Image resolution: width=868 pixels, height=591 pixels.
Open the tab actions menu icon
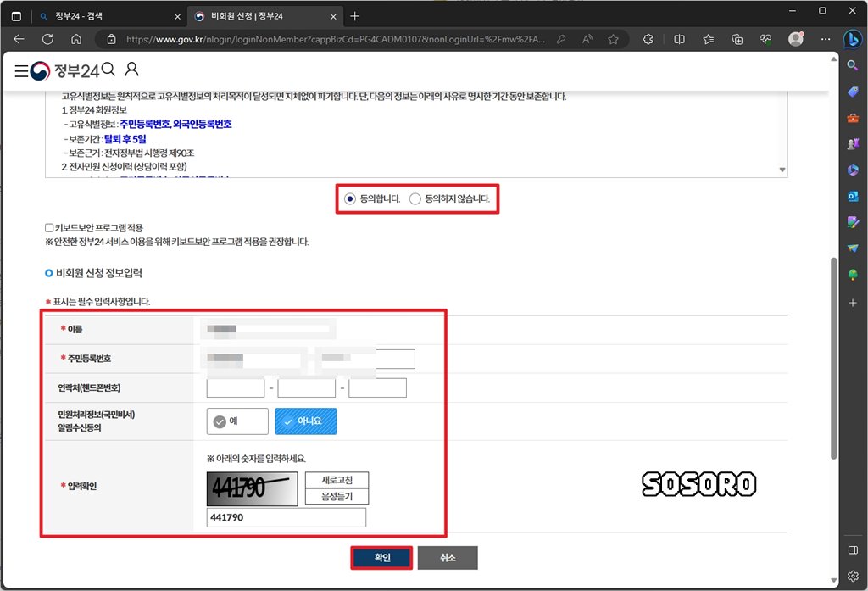pyautogui.click(x=16, y=16)
